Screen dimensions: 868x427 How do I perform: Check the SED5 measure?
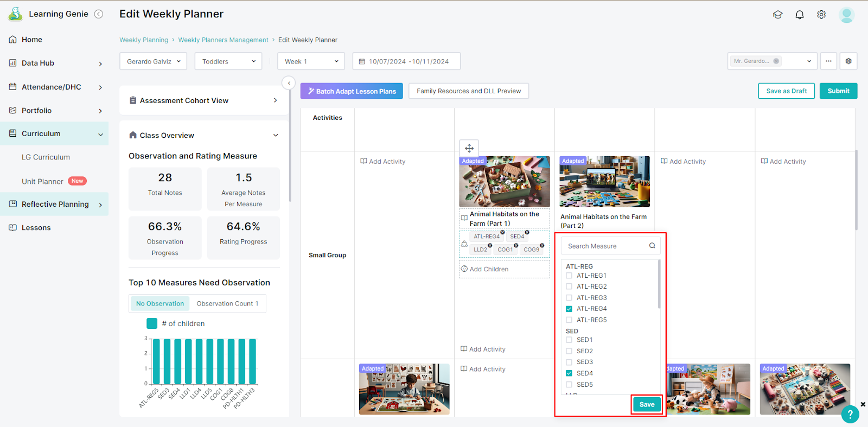coord(569,385)
